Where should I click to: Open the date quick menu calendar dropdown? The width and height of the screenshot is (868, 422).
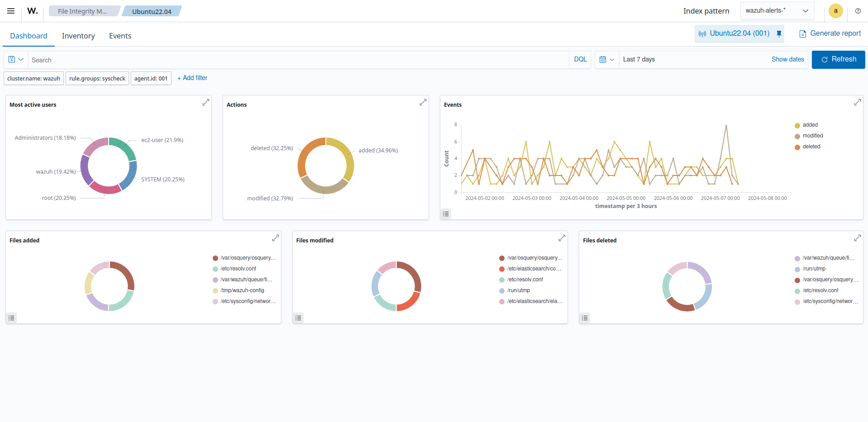(606, 60)
